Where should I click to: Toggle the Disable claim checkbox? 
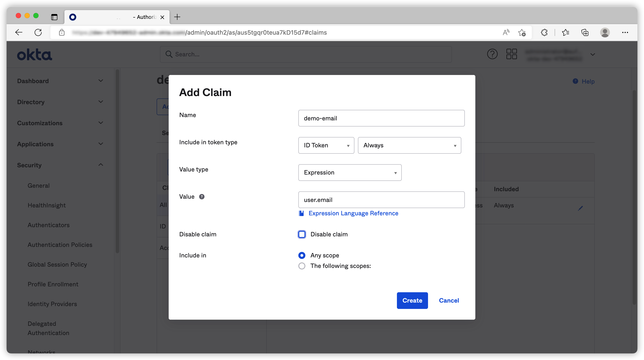tap(302, 234)
